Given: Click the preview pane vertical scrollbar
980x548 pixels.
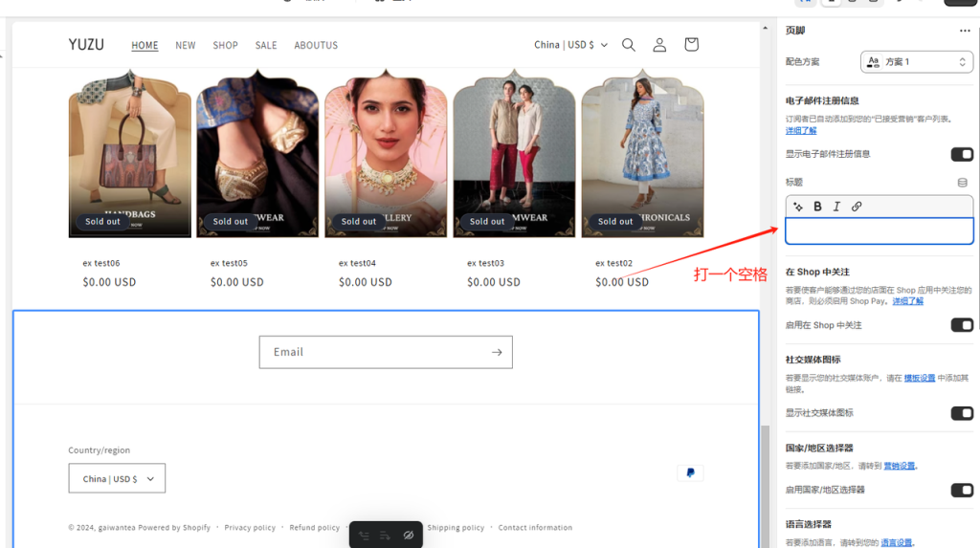Looking at the screenshot, I should coord(765,485).
